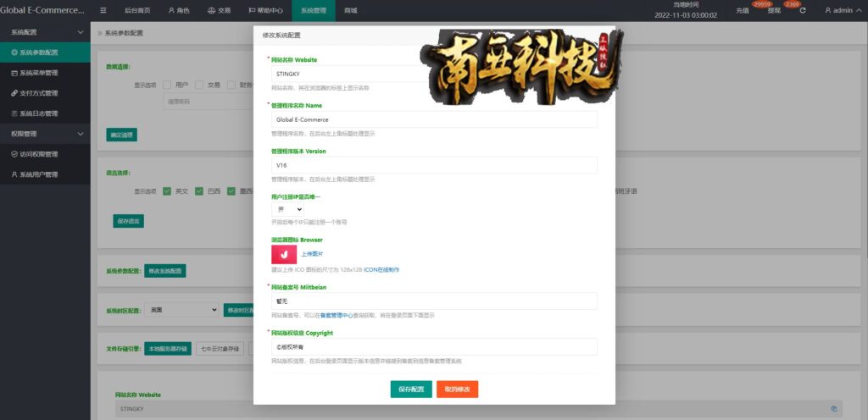
Task: Click the 保存语言 button
Action: [x=129, y=221]
